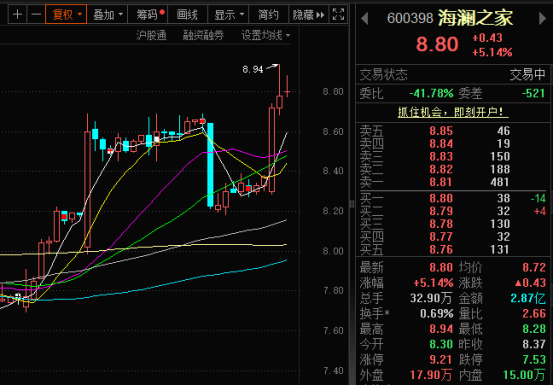Select 买四 price 8.77
This screenshot has width=554, height=386.
point(441,237)
